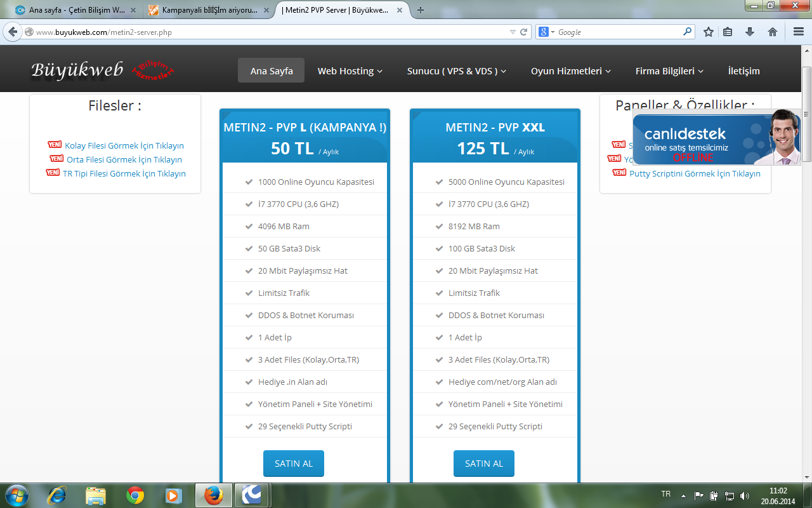Open the Firefox hamburger menu
The image size is (812, 508).
pos(798,32)
